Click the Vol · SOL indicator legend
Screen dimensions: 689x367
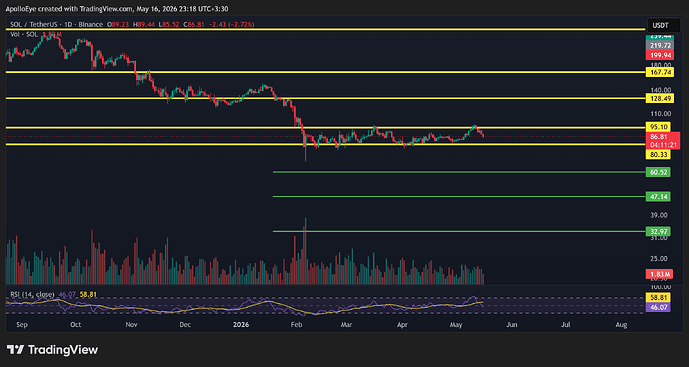pos(25,34)
